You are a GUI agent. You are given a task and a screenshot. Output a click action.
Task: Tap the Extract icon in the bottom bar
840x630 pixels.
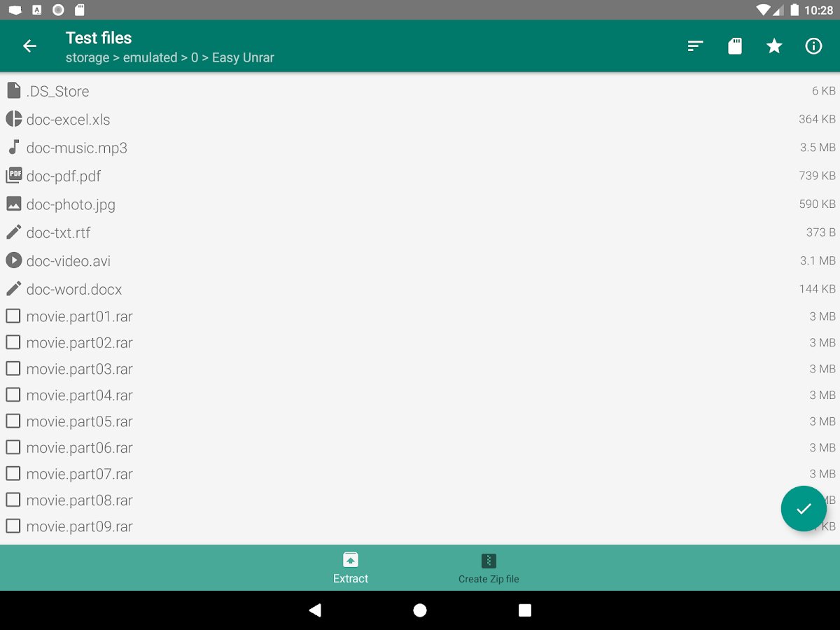[x=351, y=560]
